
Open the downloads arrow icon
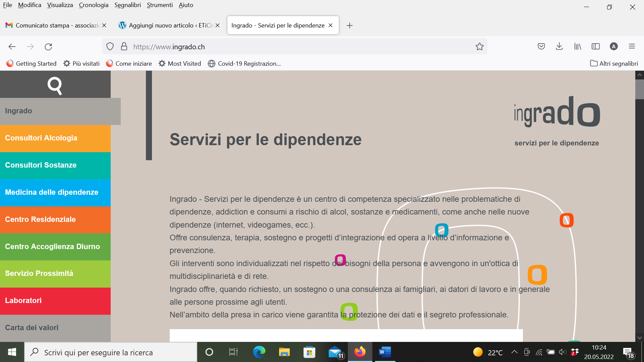[x=559, y=47]
